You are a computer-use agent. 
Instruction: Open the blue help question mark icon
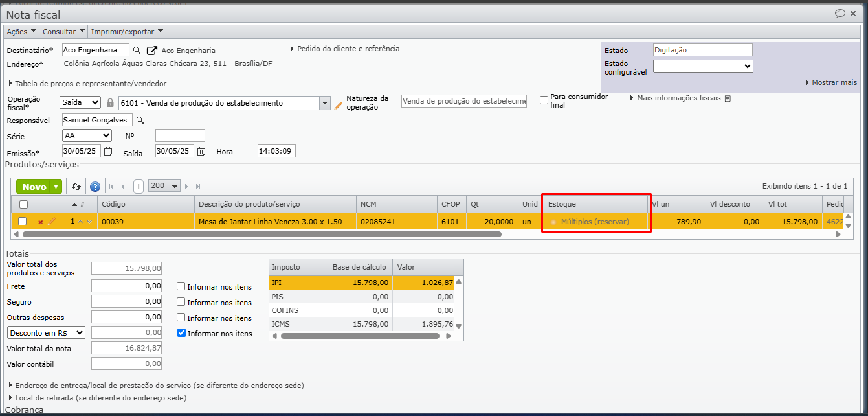[x=95, y=187]
